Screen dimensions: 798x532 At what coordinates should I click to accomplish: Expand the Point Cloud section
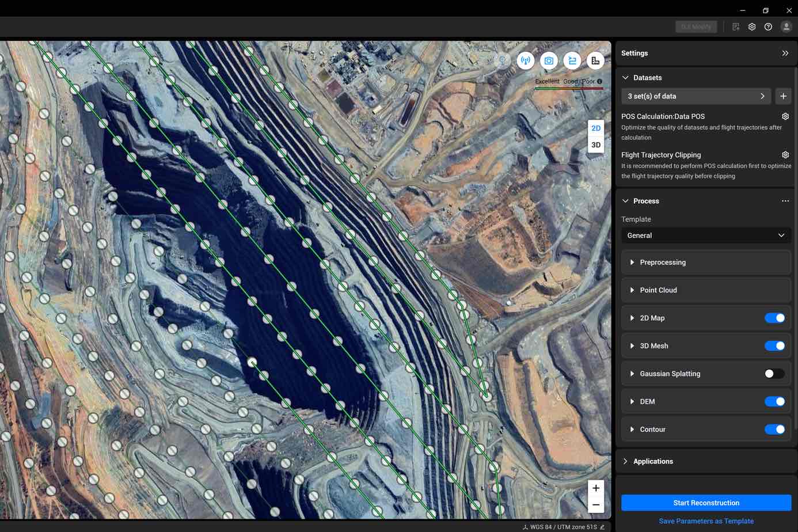click(658, 290)
